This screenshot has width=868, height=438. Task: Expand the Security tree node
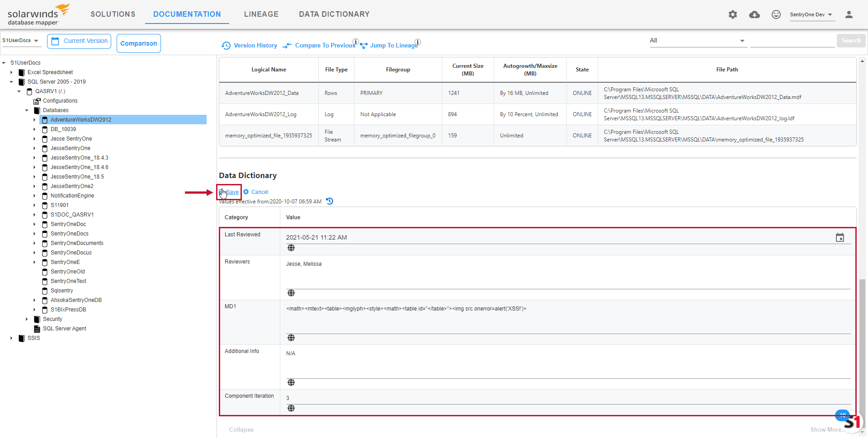point(27,319)
